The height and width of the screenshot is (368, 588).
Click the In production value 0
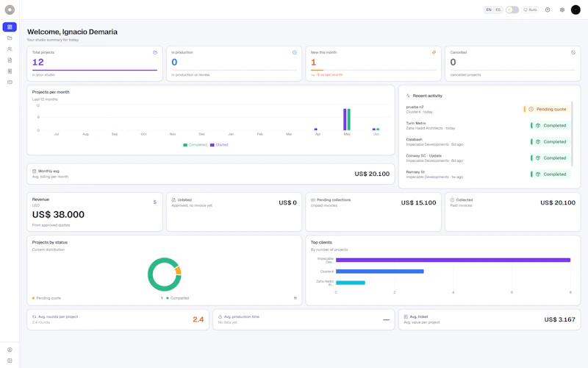click(174, 63)
